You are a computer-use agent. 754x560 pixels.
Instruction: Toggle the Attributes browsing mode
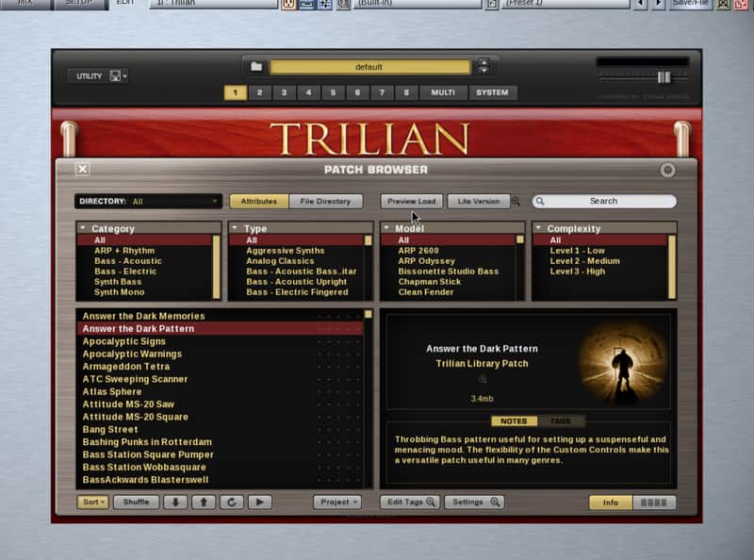(259, 201)
